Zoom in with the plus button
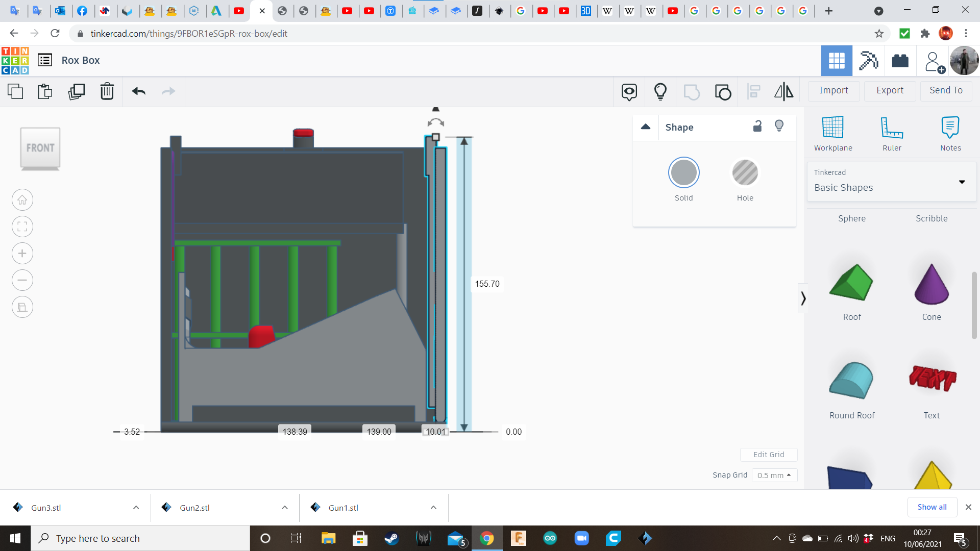This screenshot has width=980, height=551. (22, 254)
